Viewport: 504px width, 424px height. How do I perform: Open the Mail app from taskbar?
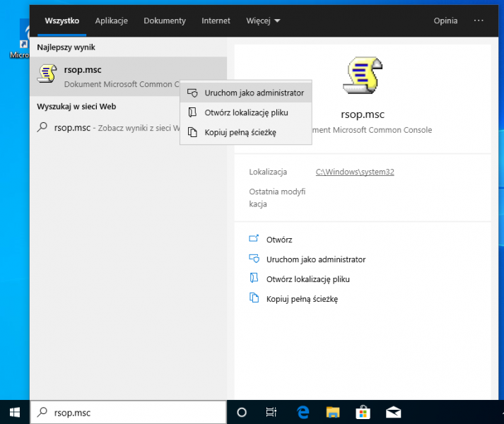point(393,412)
